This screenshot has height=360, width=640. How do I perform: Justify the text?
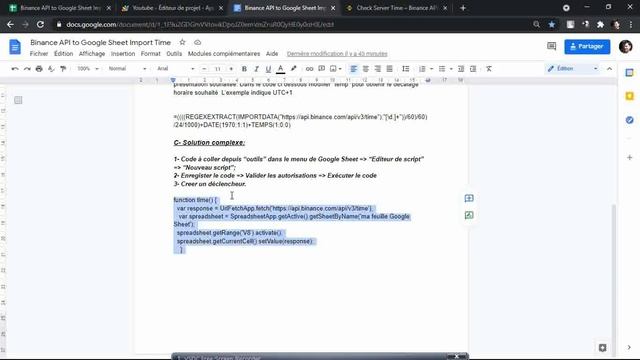pos(389,69)
